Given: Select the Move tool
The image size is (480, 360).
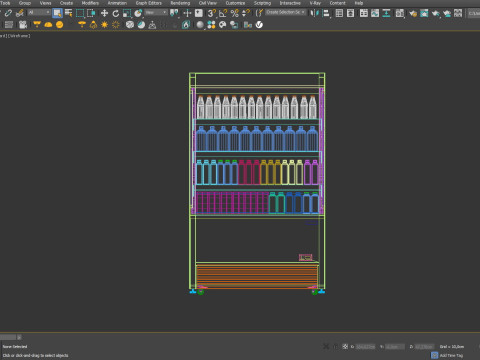Looking at the screenshot, I should (x=104, y=13).
